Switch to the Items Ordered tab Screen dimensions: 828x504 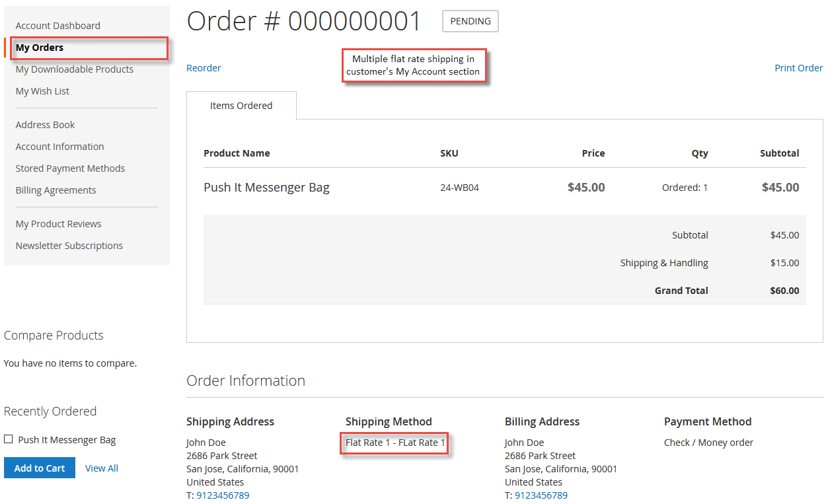point(241,105)
